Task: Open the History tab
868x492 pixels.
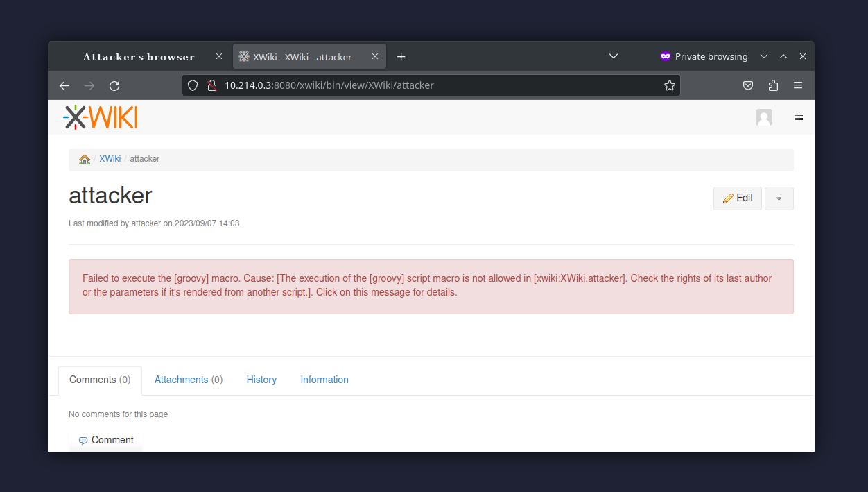Action: pos(261,380)
